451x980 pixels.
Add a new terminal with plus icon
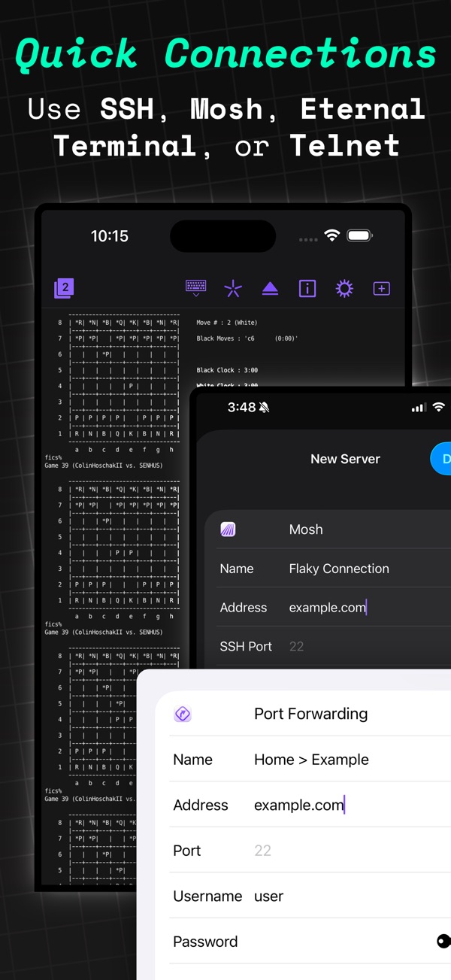(x=382, y=288)
